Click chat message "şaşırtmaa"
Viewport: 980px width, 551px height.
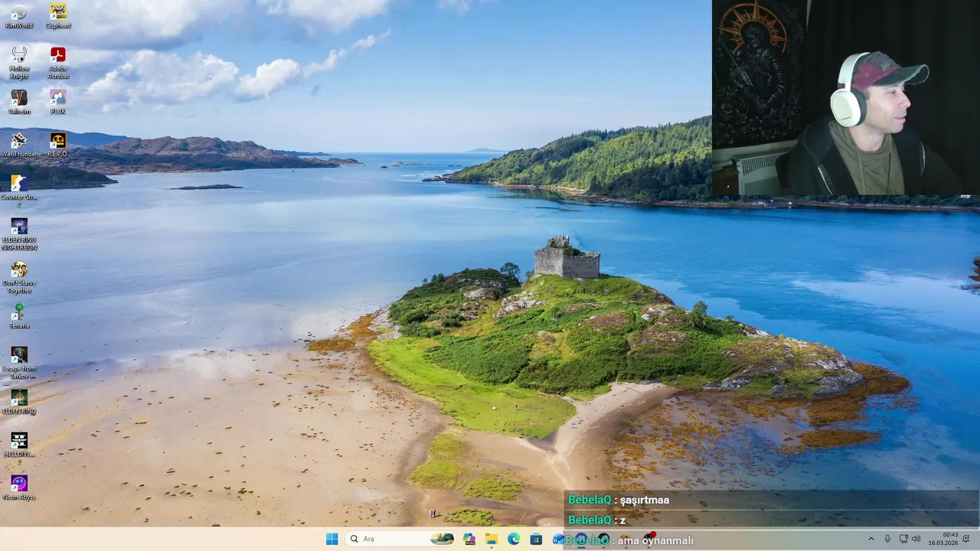[645, 500]
